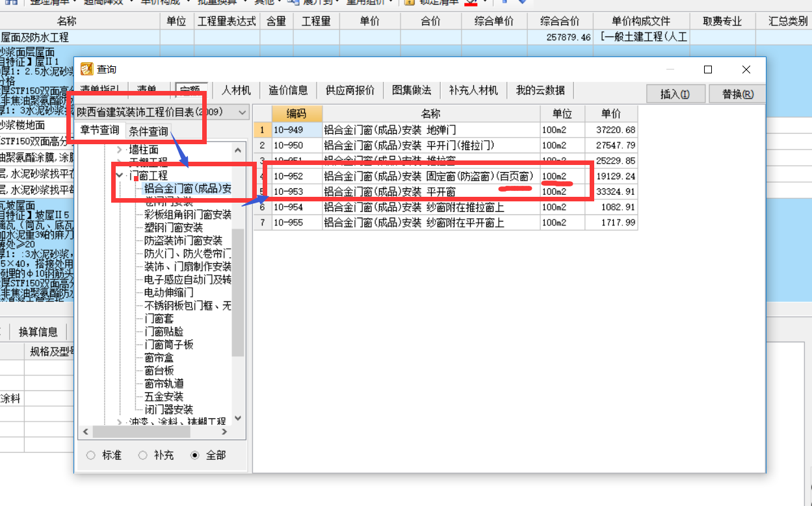Image resolution: width=812 pixels, height=506 pixels.
Task: Click the 插入(I) button
Action: [x=675, y=94]
